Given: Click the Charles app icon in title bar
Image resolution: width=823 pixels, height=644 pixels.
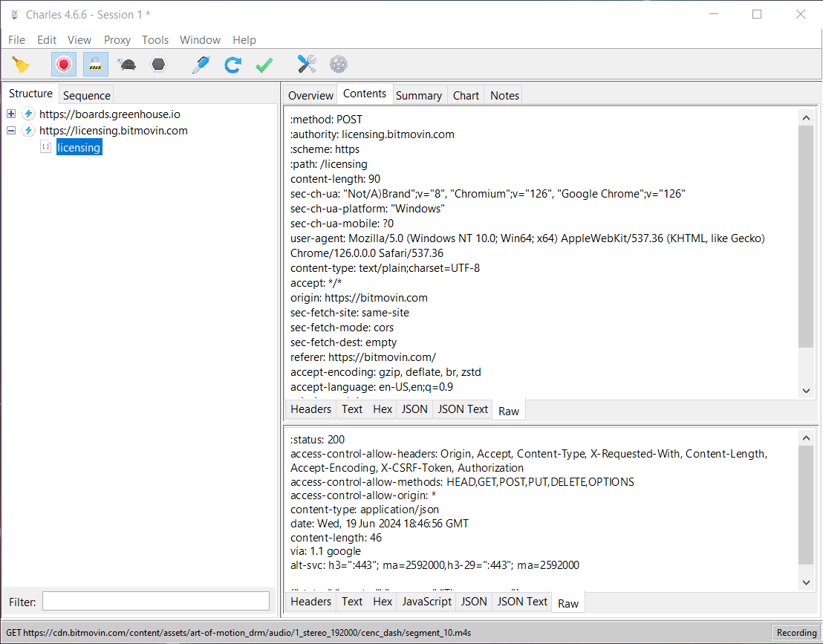Looking at the screenshot, I should [x=15, y=15].
